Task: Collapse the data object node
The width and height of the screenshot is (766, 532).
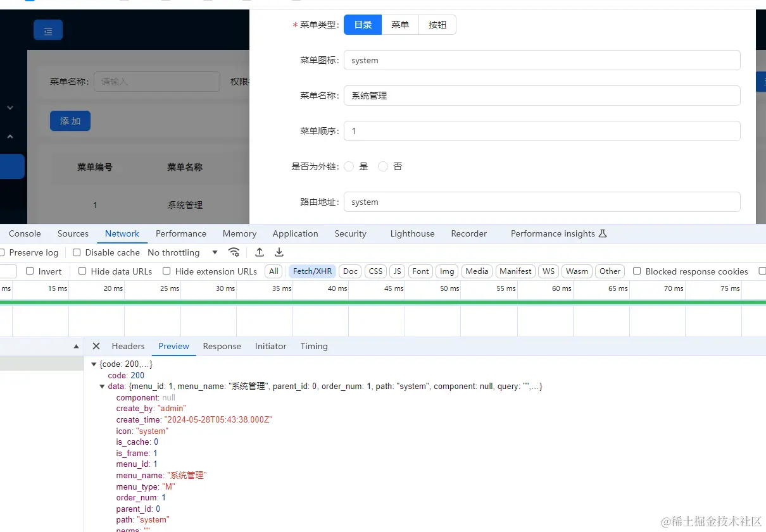Action: point(103,387)
